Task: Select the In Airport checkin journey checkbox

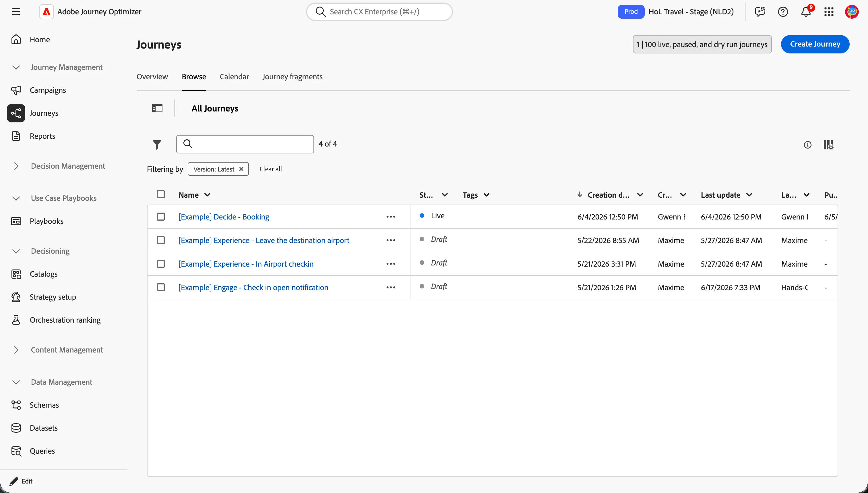Action: 161,264
